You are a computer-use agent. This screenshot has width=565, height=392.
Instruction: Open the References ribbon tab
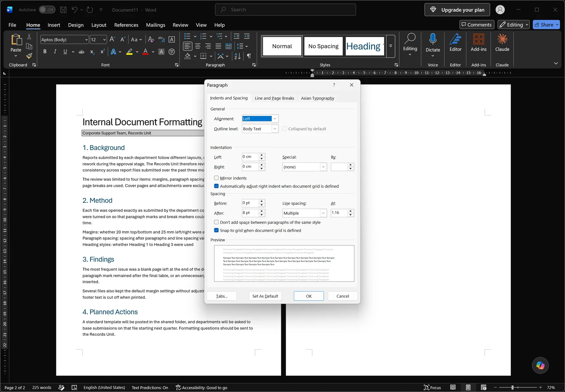tap(126, 25)
